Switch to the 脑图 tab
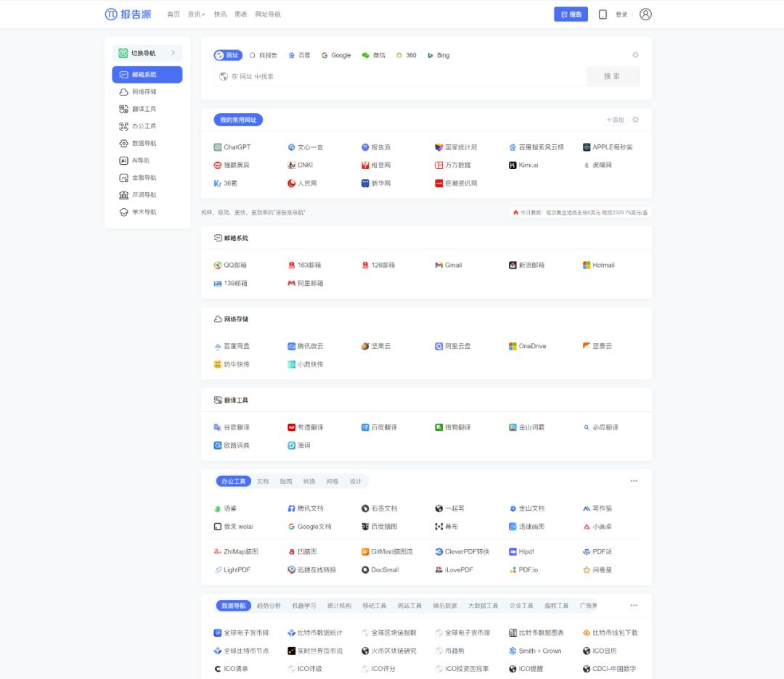784x679 pixels. tap(286, 482)
